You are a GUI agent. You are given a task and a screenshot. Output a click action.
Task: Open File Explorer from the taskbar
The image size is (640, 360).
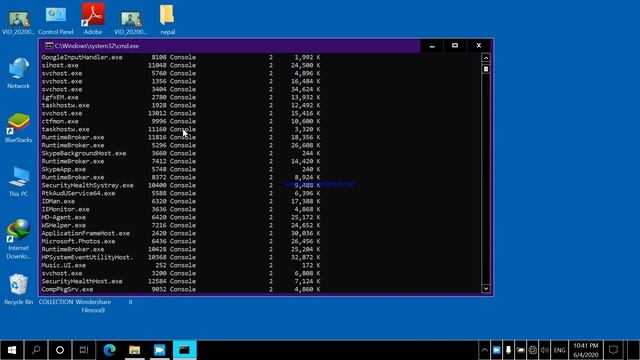(x=134, y=350)
